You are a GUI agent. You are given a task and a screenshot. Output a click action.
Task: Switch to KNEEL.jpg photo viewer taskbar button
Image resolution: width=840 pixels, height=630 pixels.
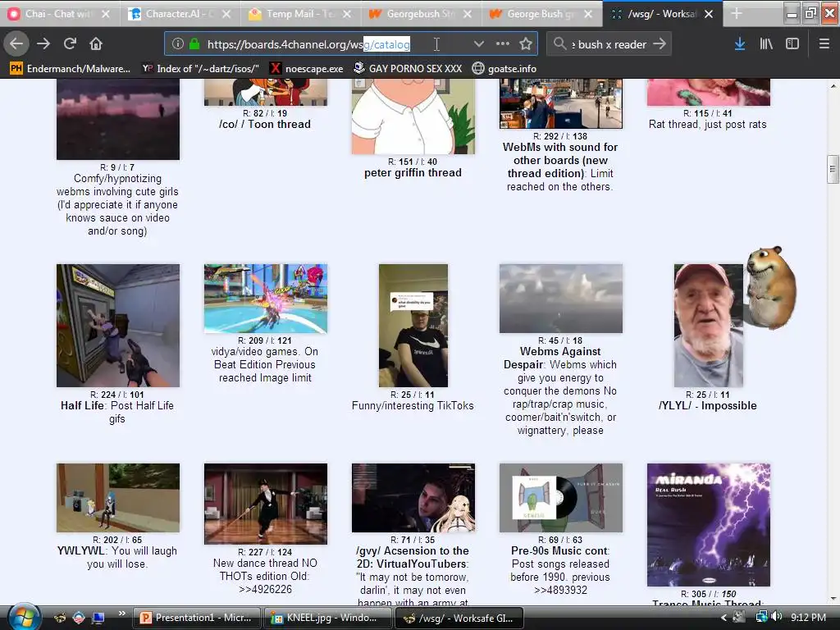tap(327, 618)
